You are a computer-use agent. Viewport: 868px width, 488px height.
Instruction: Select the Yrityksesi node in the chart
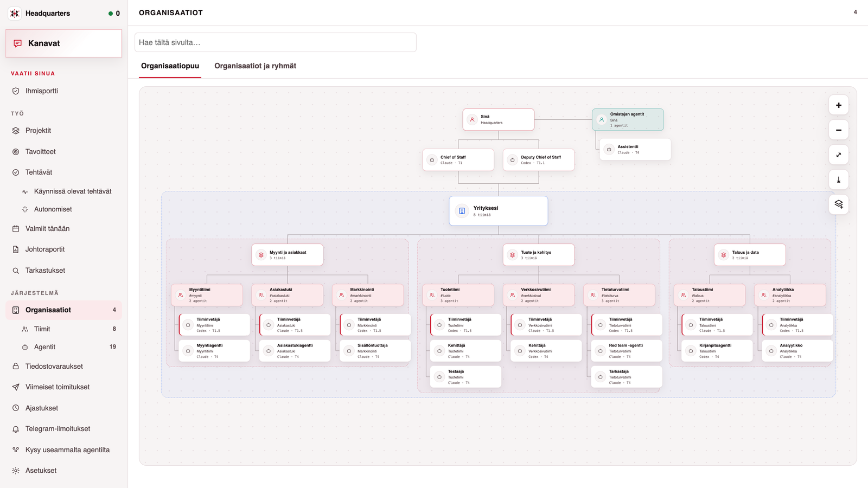click(x=499, y=211)
